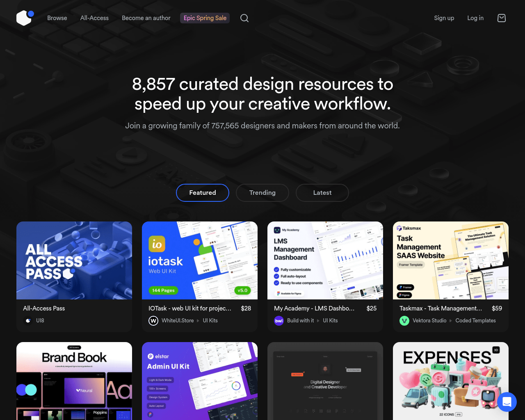Open the Browse menu
This screenshot has width=525, height=420.
tap(57, 18)
